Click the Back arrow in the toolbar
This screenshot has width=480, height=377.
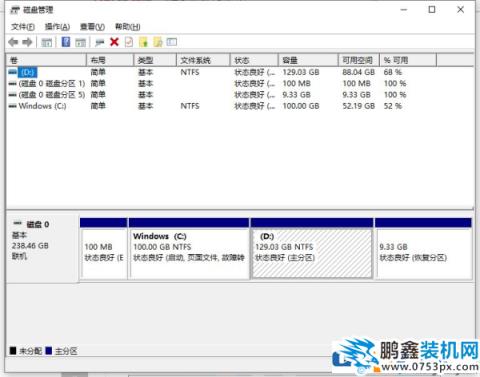click(13, 42)
